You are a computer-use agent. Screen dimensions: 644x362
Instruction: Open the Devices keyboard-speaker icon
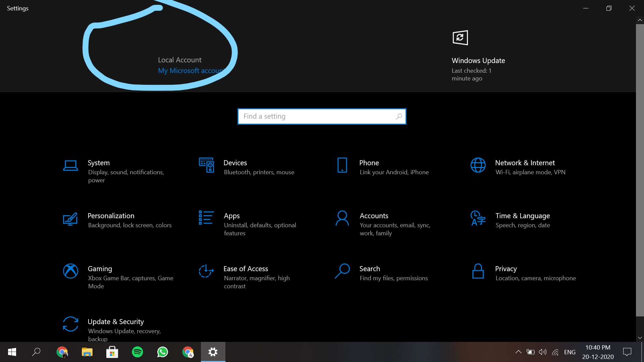click(x=206, y=165)
